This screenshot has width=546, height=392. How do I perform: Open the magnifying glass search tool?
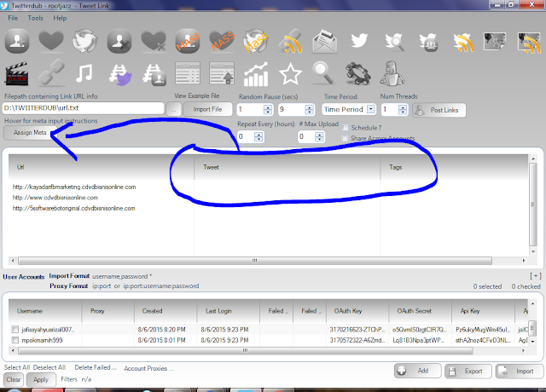(323, 72)
